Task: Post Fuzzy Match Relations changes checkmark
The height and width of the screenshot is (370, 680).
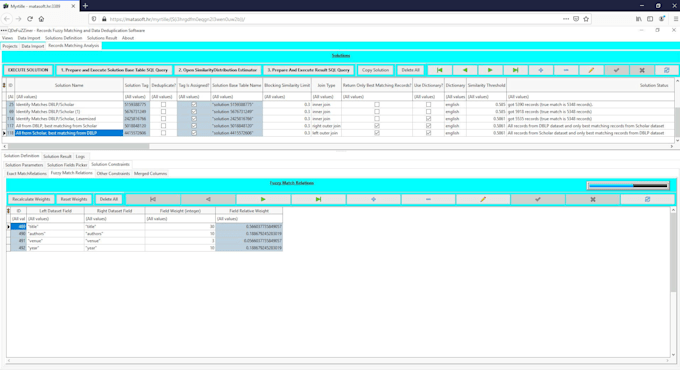Action: pyautogui.click(x=538, y=199)
